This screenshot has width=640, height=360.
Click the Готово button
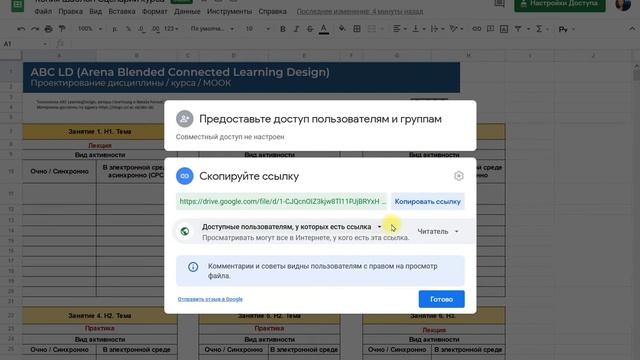(x=442, y=299)
